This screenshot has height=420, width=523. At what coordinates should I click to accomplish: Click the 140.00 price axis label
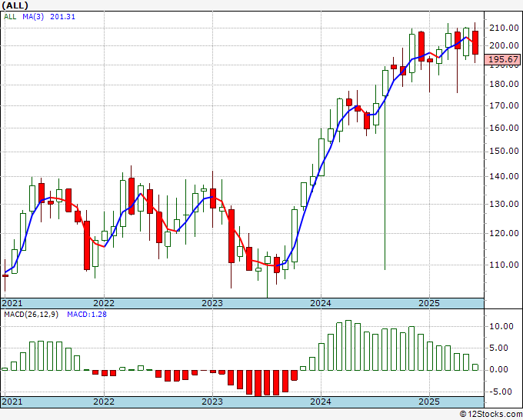click(504, 176)
